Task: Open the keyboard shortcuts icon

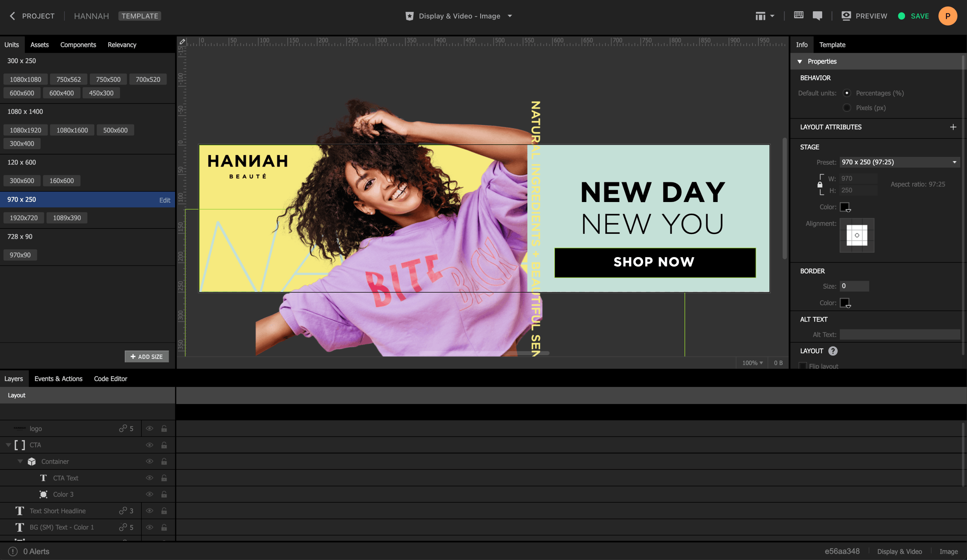Action: click(x=799, y=15)
